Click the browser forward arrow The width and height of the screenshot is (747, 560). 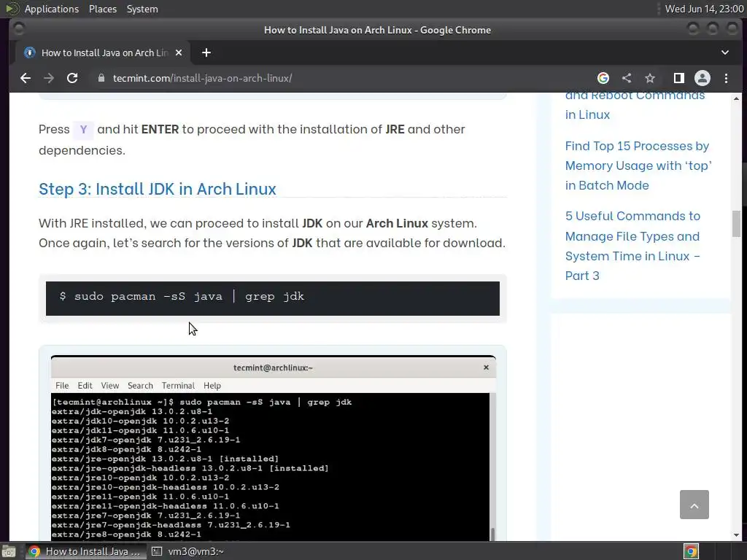(x=49, y=78)
